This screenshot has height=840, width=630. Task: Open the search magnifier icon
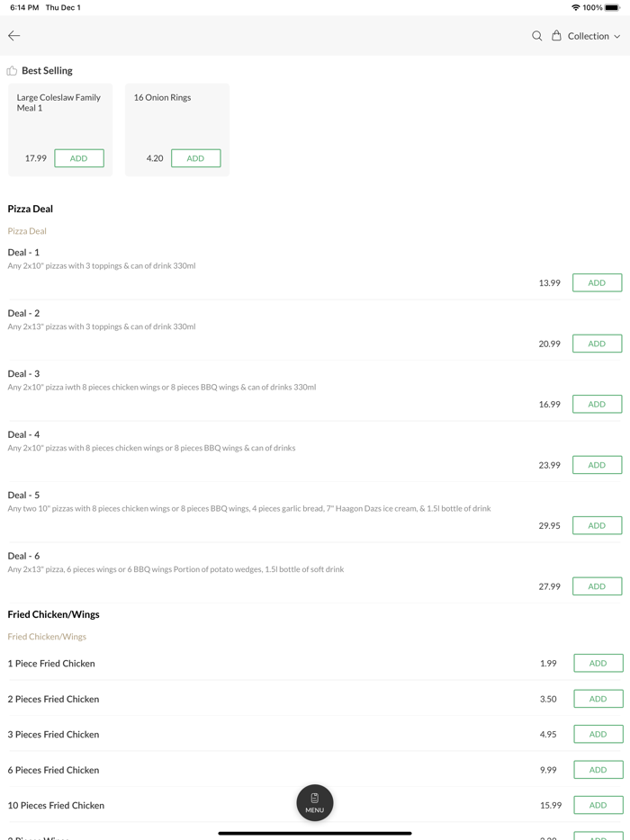[536, 36]
